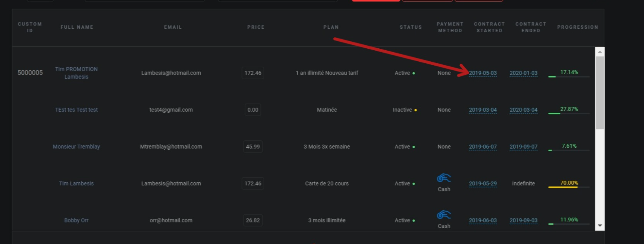The height and width of the screenshot is (244, 644).
Task: Sort by Progression column header
Action: [577, 27]
